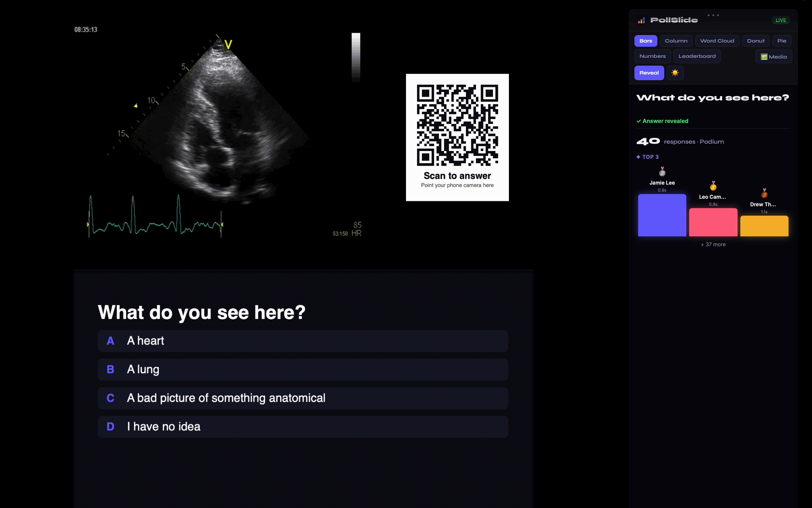Click the grayscale bar on the ultrasound
The height and width of the screenshot is (508, 812).
coord(356,57)
